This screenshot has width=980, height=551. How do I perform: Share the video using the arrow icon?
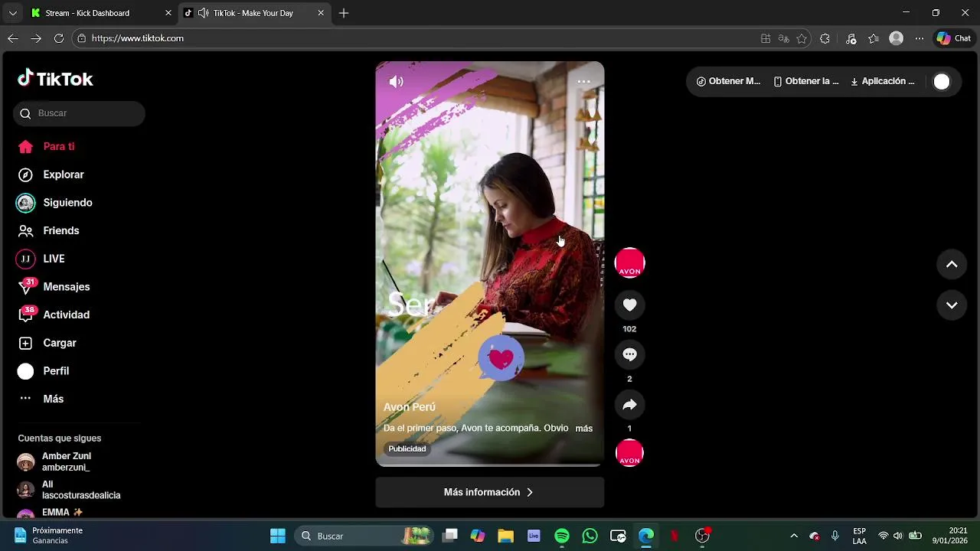629,404
